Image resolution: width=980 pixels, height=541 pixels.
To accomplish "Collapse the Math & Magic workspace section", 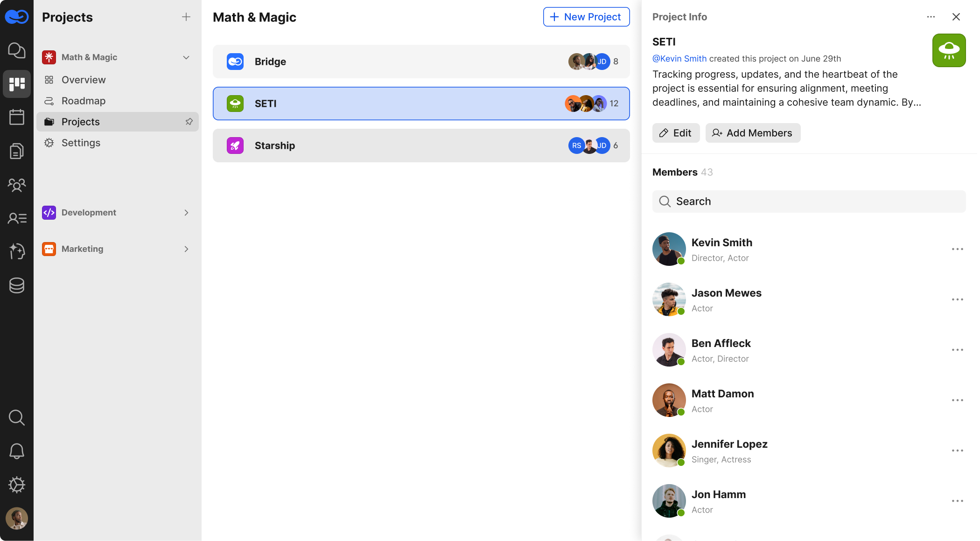I will pyautogui.click(x=186, y=57).
